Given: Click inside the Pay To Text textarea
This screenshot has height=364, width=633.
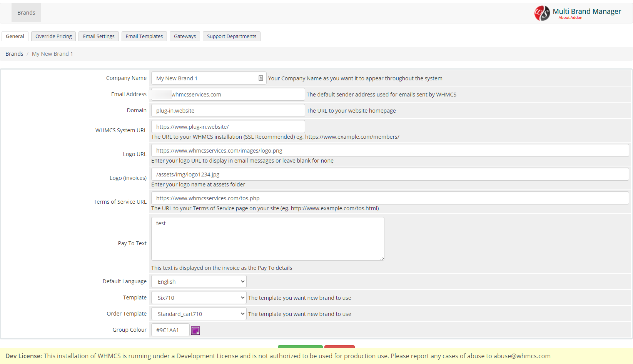Looking at the screenshot, I should click(268, 239).
